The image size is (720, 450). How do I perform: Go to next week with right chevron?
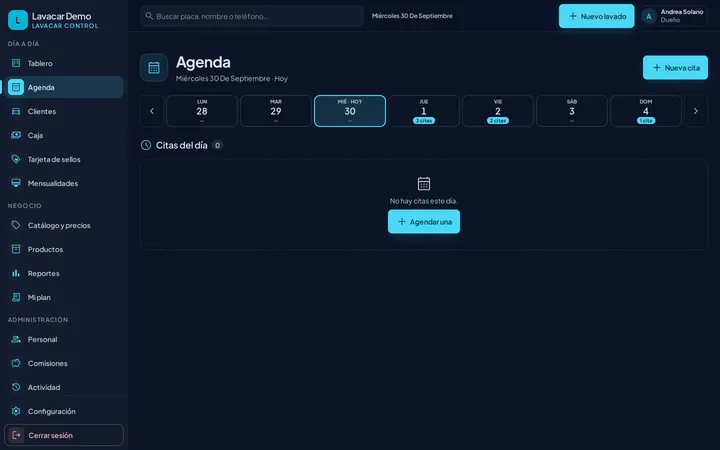point(696,111)
